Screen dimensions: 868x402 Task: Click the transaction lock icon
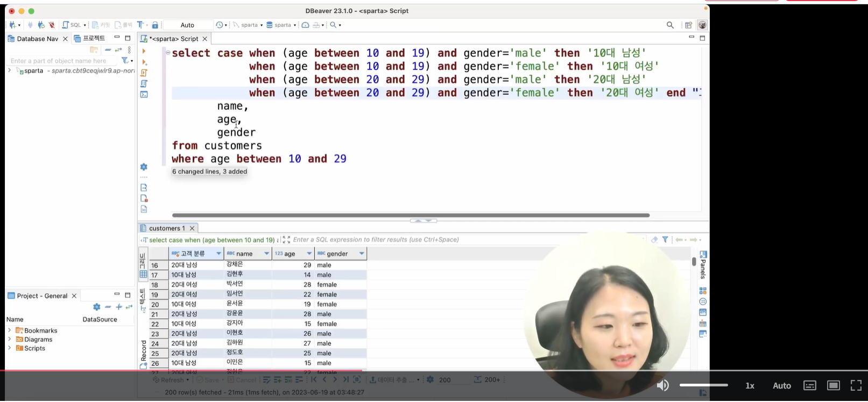pos(155,25)
